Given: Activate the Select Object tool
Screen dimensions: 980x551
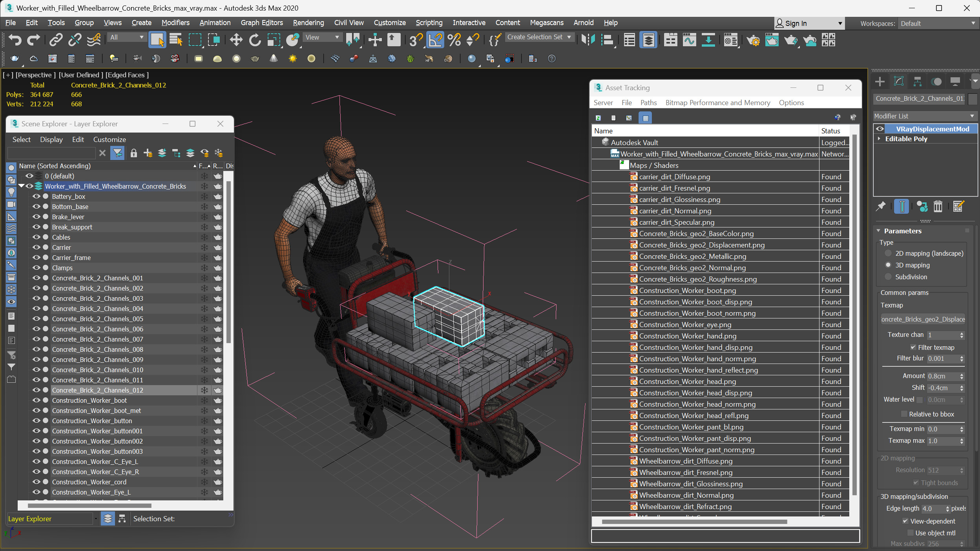Looking at the screenshot, I should [x=157, y=40].
